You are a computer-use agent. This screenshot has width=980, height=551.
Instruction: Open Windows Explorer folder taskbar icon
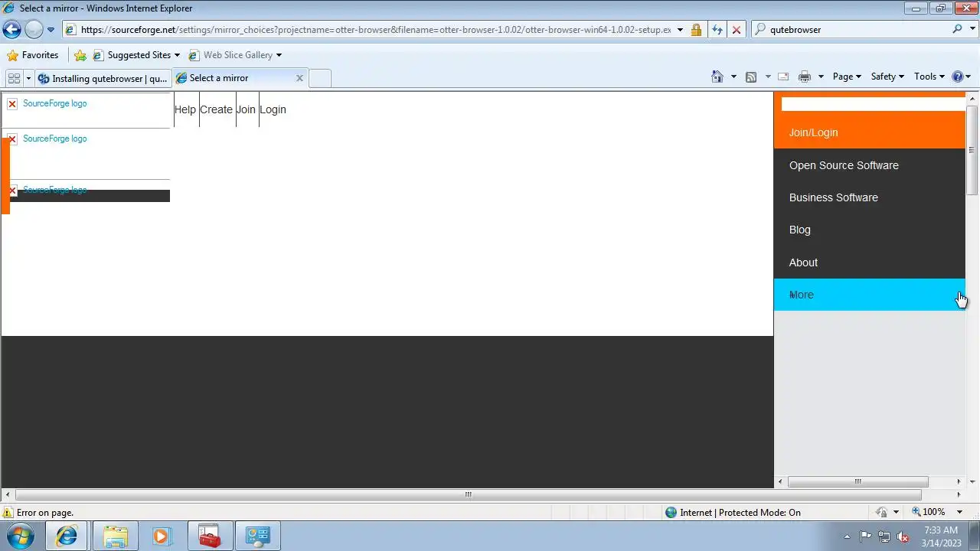[x=116, y=536]
